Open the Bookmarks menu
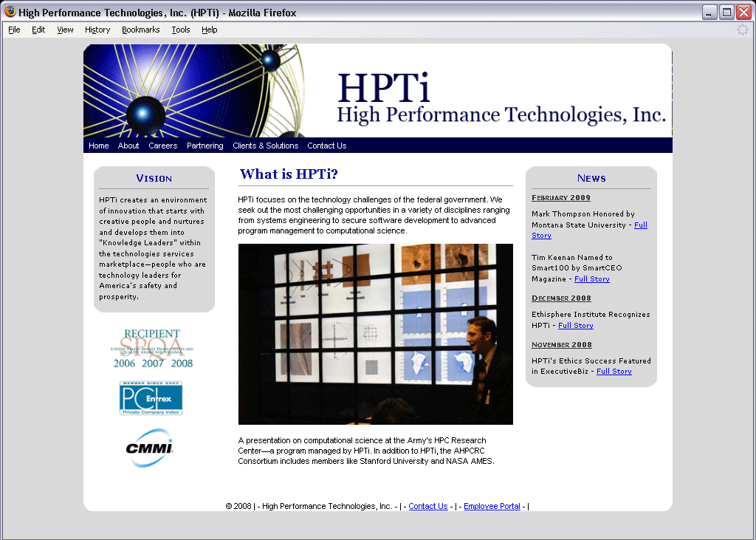The width and height of the screenshot is (756, 540). point(140,30)
